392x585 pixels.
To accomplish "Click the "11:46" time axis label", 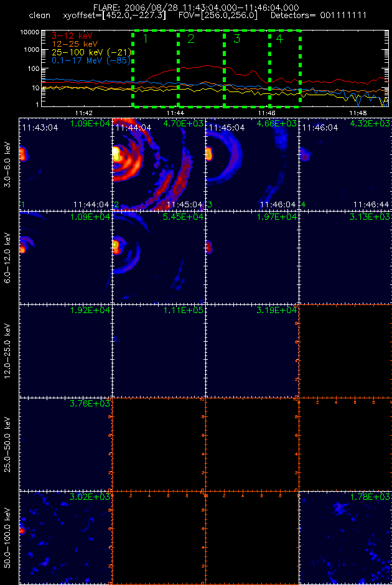I will pyautogui.click(x=266, y=112).
